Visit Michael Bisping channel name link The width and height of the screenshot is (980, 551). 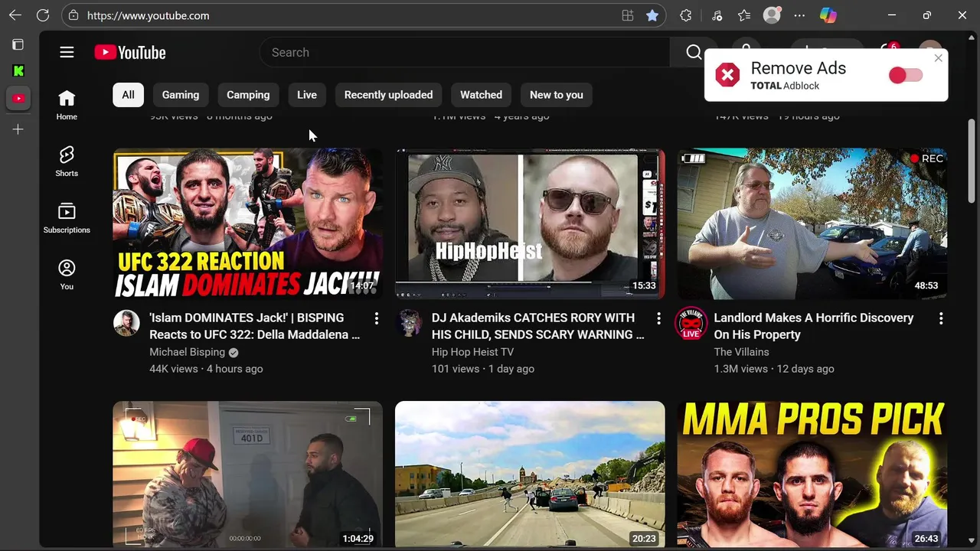[x=187, y=352]
